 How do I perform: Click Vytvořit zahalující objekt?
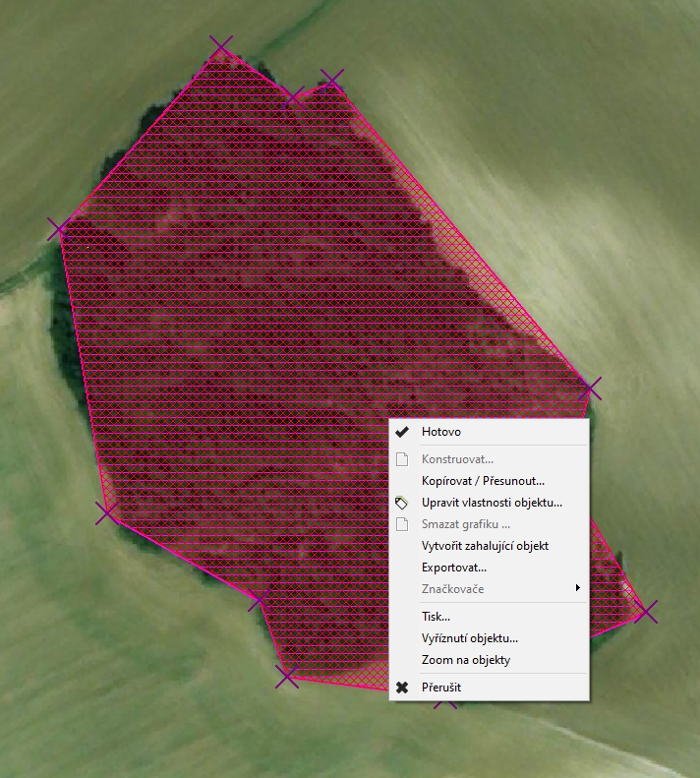click(x=490, y=546)
